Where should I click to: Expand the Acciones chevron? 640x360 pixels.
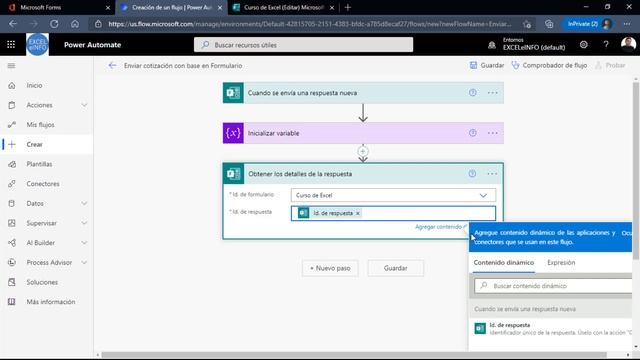(84, 105)
